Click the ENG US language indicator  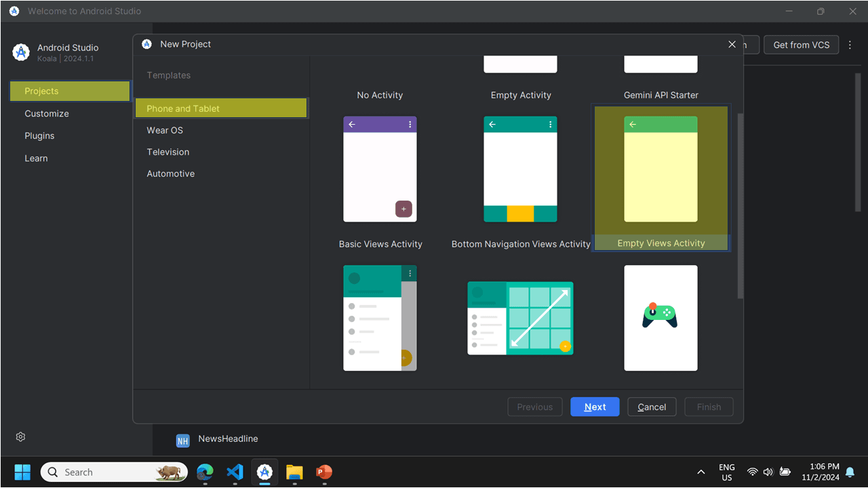(727, 472)
